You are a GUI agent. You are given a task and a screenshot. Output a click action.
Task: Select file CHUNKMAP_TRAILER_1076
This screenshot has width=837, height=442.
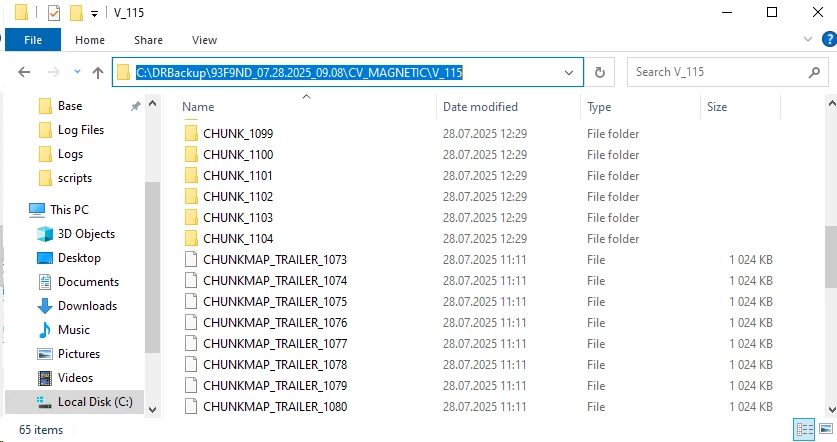[x=275, y=322]
